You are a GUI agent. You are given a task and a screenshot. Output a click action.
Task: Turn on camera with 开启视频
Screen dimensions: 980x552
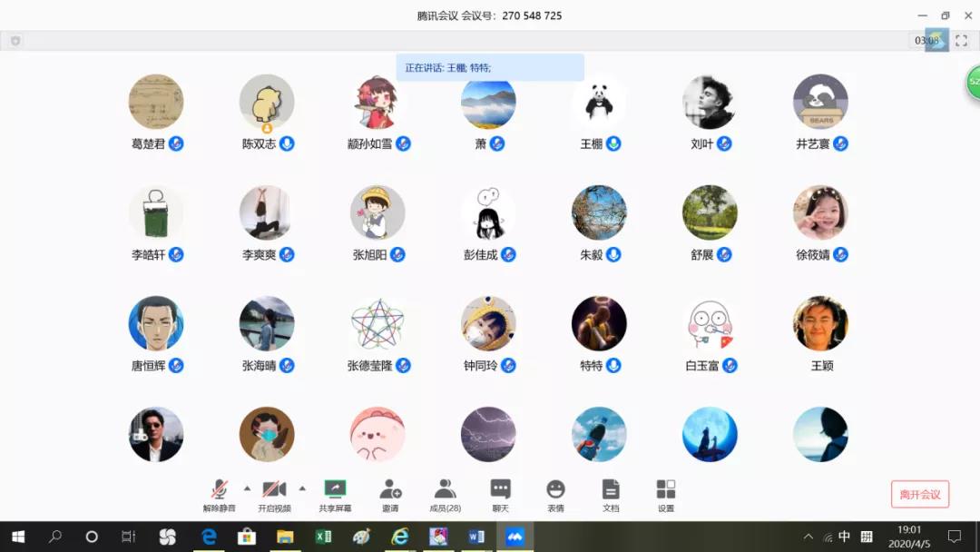[x=274, y=496]
